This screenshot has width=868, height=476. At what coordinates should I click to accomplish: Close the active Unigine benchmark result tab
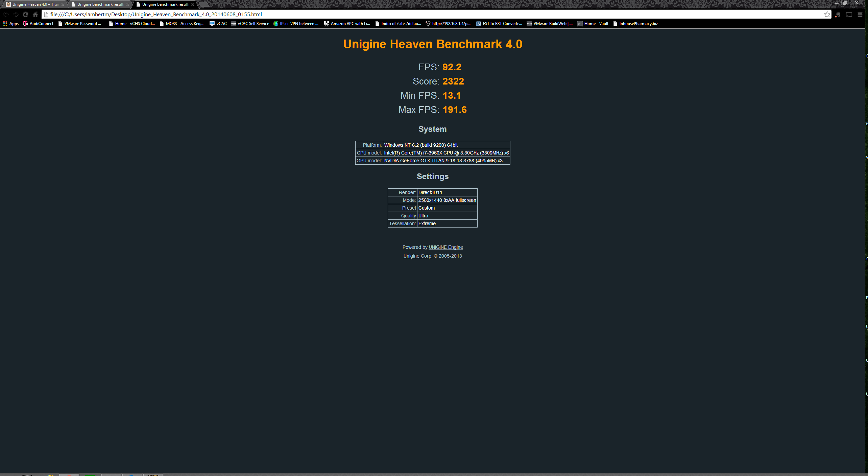193,5
